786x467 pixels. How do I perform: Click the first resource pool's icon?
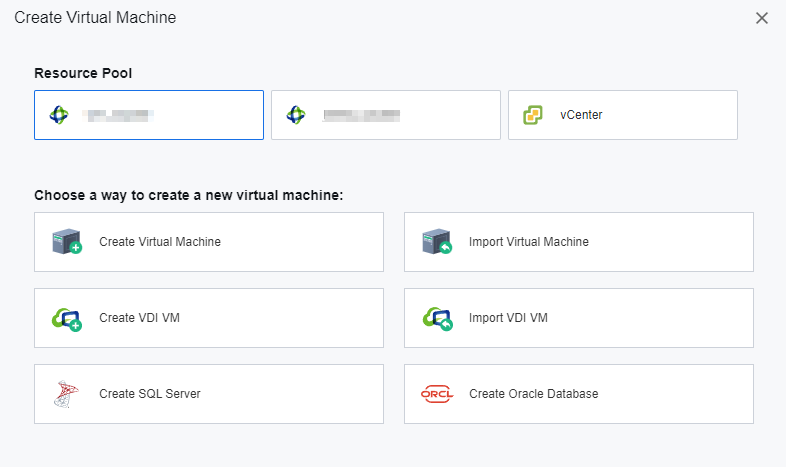click(59, 115)
